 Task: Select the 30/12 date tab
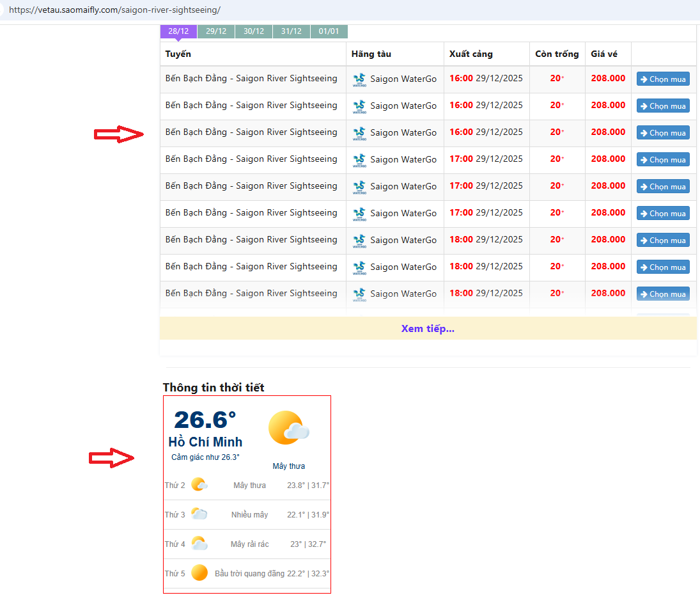click(x=254, y=31)
